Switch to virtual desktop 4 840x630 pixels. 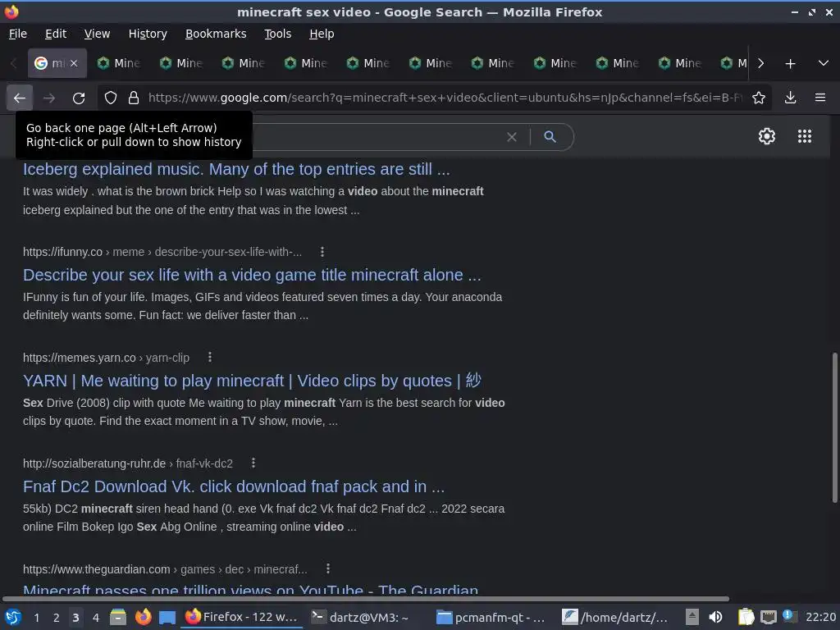(x=95, y=618)
